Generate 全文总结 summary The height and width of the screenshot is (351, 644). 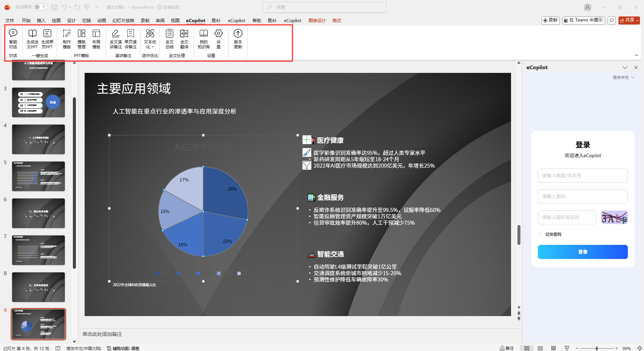point(169,39)
